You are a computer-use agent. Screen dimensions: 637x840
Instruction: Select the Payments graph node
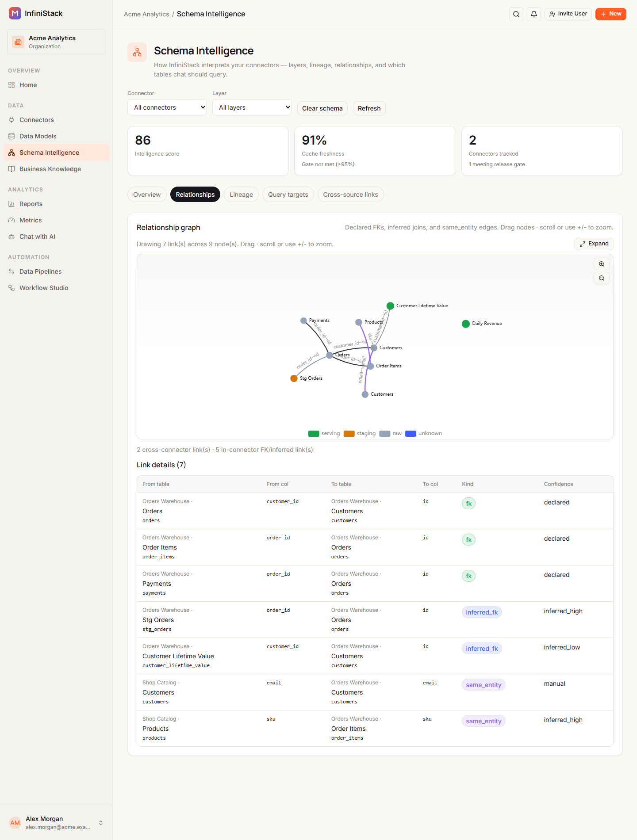[x=303, y=321]
